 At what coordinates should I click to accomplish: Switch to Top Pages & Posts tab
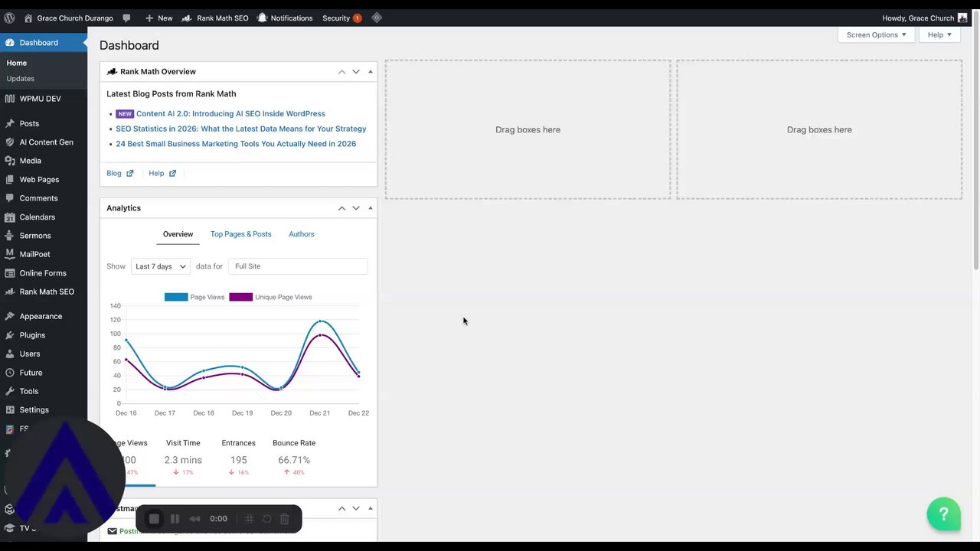[x=240, y=234]
